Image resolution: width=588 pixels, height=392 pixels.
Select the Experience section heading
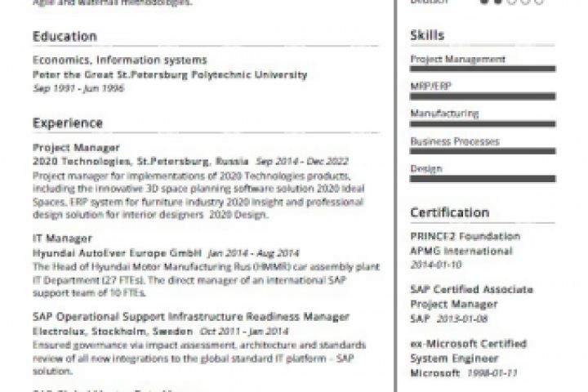pos(68,123)
